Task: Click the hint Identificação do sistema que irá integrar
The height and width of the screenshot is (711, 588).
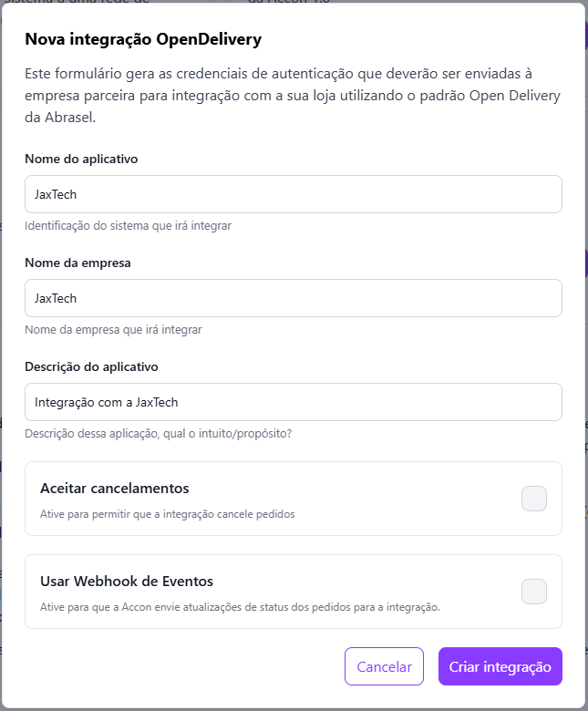Action: [128, 225]
